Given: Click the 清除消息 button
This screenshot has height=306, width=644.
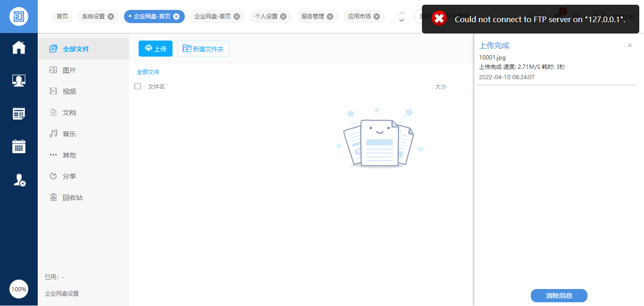Looking at the screenshot, I should click(559, 296).
